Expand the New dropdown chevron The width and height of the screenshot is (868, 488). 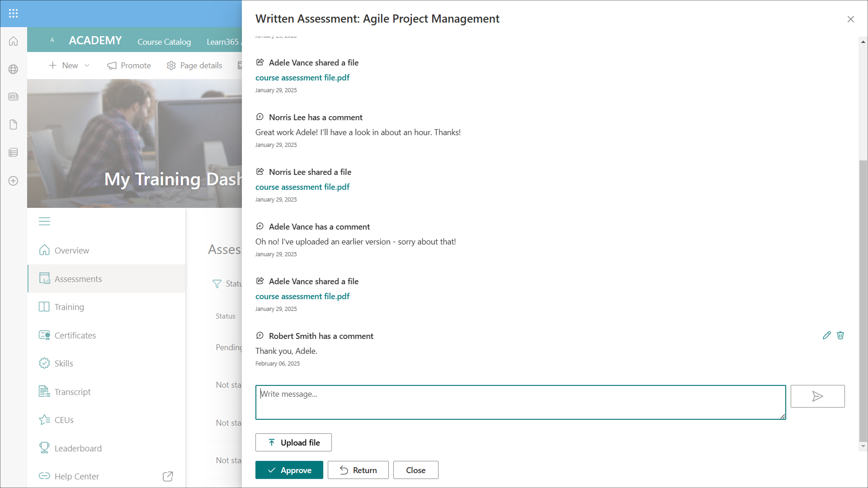click(x=87, y=66)
